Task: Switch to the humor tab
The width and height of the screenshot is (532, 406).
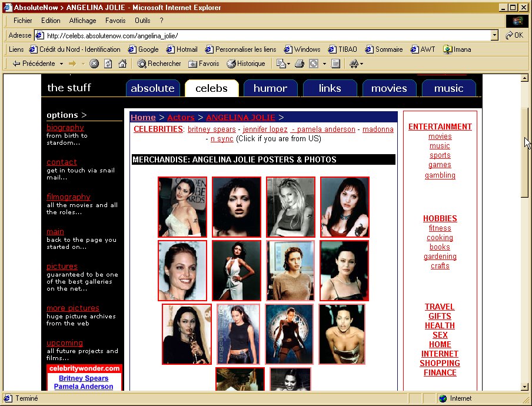Action: [270, 88]
